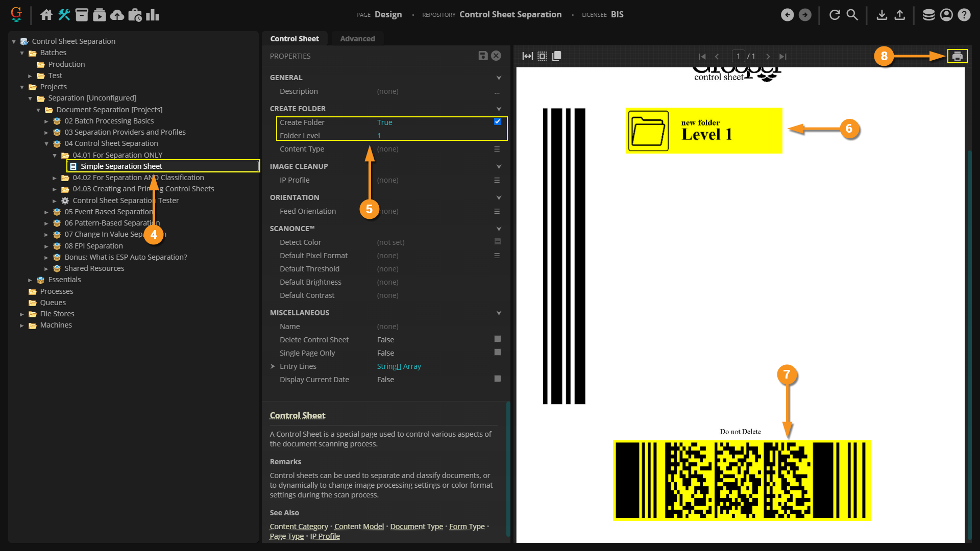Open the IP Profile link
The image size is (980, 551).
click(x=325, y=536)
